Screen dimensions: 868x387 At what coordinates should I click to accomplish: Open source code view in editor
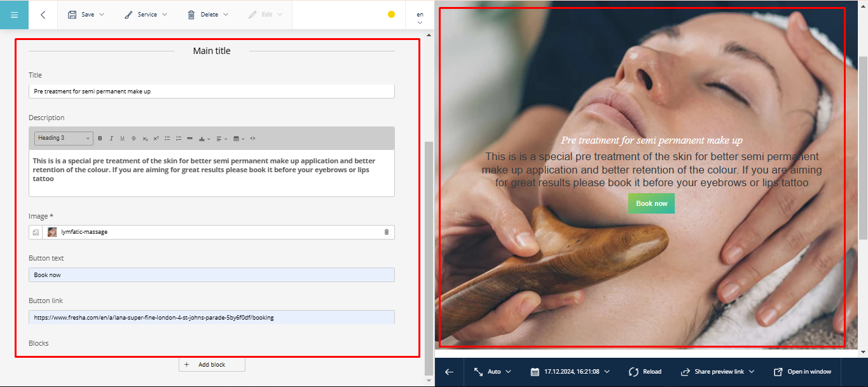[252, 139]
